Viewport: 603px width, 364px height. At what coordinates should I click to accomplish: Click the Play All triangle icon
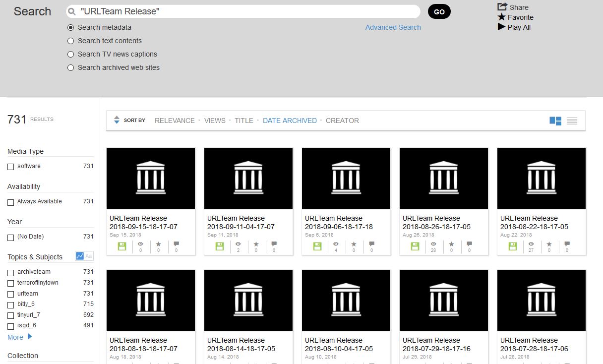coord(501,27)
